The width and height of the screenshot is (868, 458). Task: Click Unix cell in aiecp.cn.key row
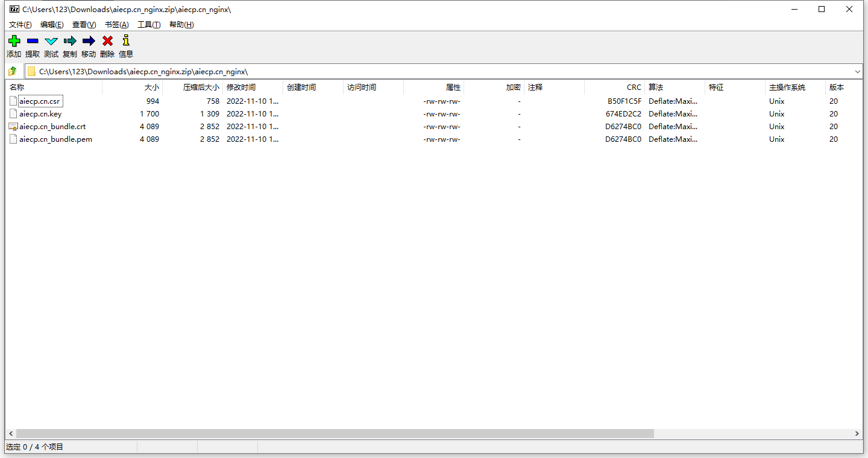(776, 114)
